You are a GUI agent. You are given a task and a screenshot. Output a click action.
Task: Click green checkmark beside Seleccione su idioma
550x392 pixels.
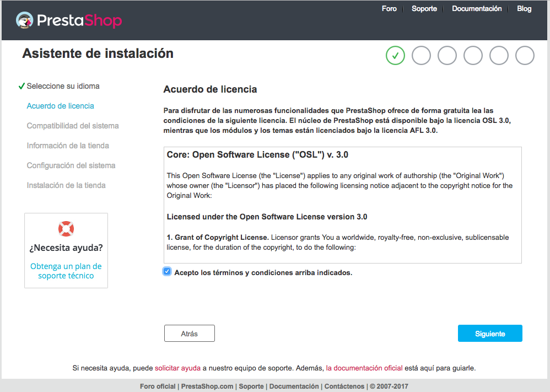point(21,86)
